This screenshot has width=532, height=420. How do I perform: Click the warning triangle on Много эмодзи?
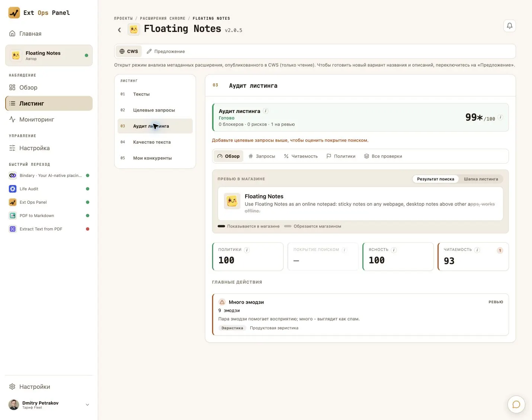[222, 302]
